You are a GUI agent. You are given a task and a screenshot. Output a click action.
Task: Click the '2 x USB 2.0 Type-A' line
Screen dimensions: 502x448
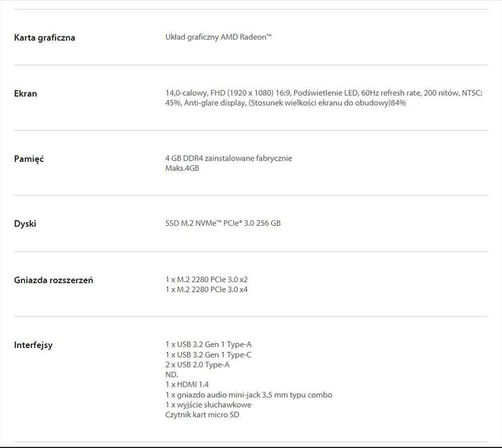tap(197, 365)
